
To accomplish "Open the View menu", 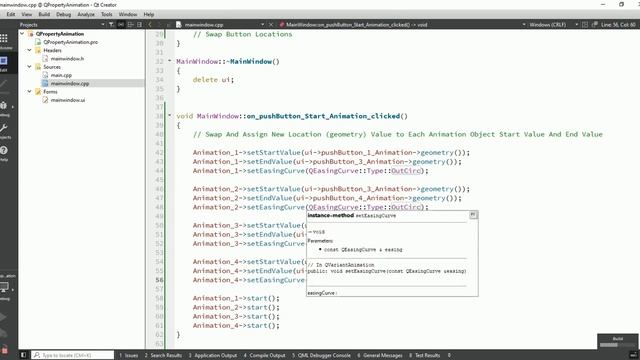I will pyautogui.click(x=27, y=14).
